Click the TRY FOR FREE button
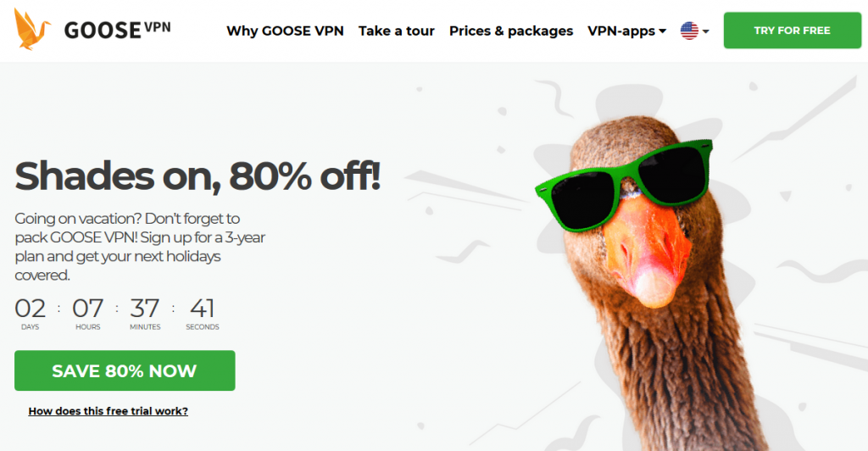Viewport: 868px width, 451px height. pyautogui.click(x=793, y=31)
